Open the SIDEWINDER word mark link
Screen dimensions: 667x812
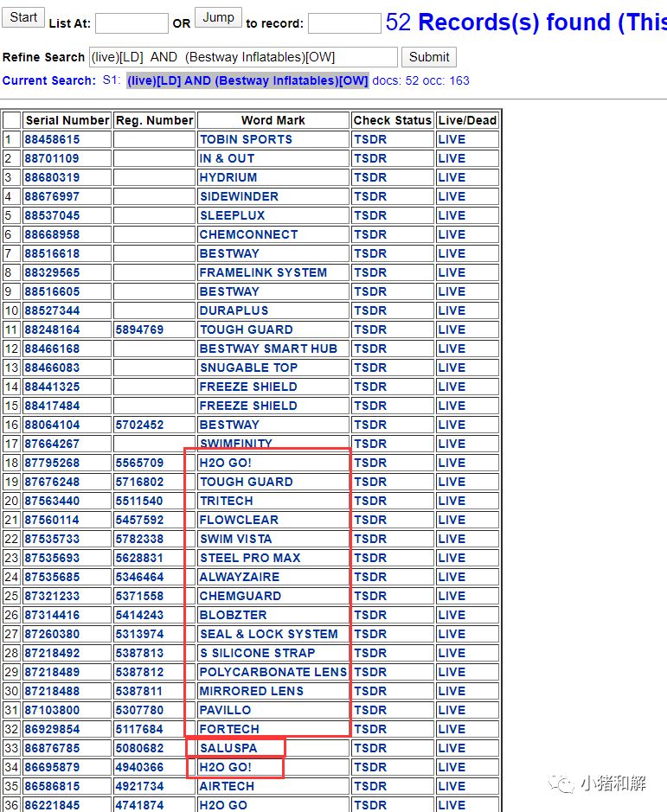tap(239, 196)
